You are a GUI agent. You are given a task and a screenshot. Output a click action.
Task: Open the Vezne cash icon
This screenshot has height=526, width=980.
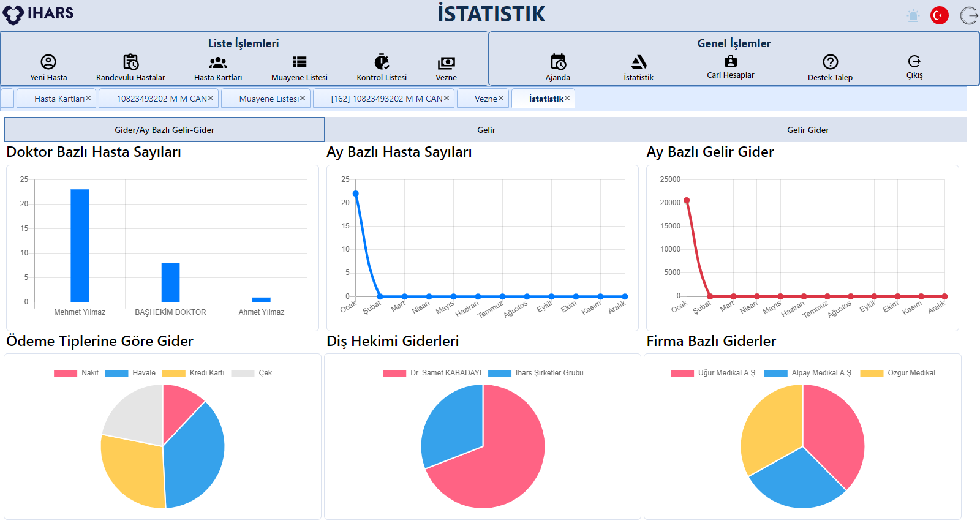pos(446,62)
